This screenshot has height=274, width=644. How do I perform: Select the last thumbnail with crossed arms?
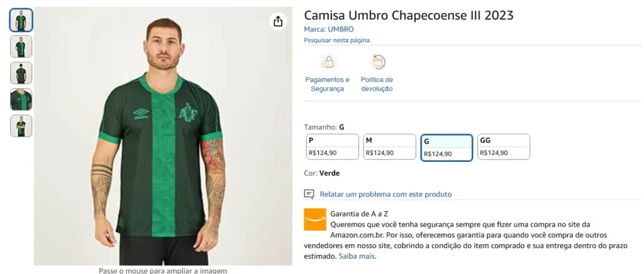click(x=21, y=126)
